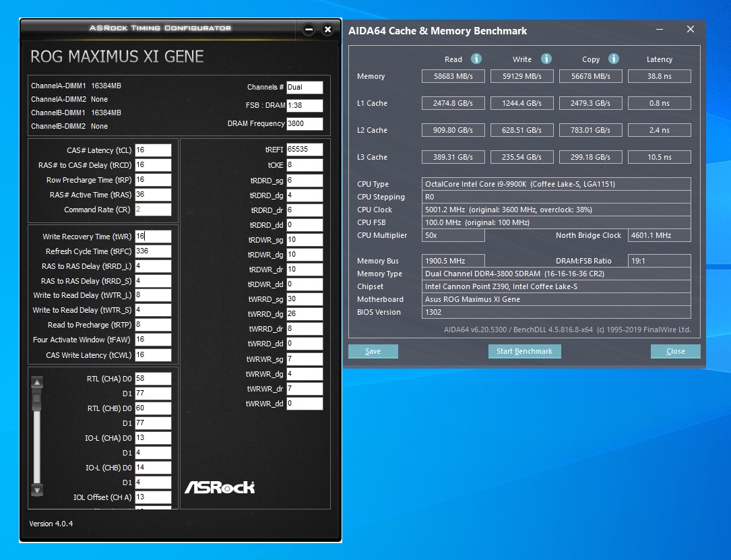The height and width of the screenshot is (560, 731).
Task: Click the tWRRD_dg field showing 26
Action: coord(305,314)
